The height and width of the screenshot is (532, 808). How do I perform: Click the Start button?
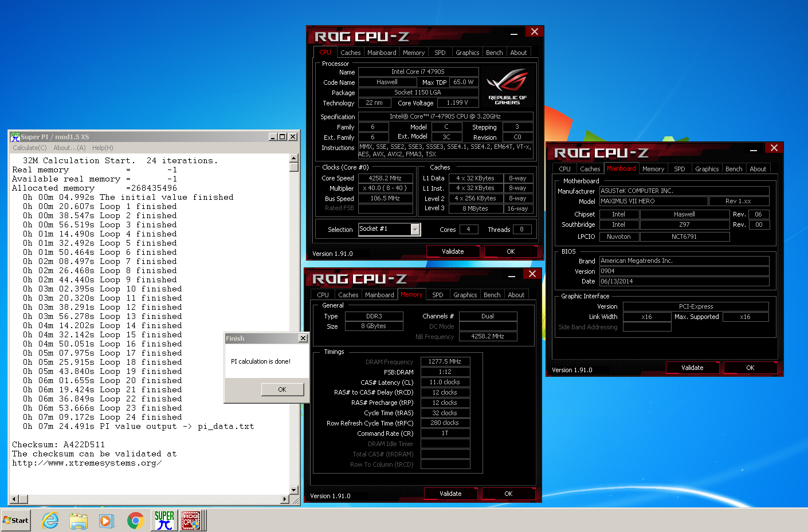(15, 520)
